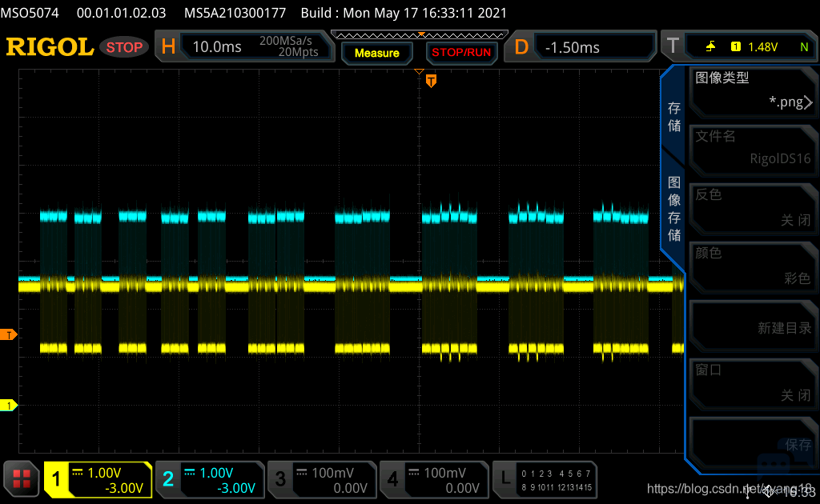Viewport: 820px width, 504px height.
Task: Click the RIGOL logo
Action: 50,47
